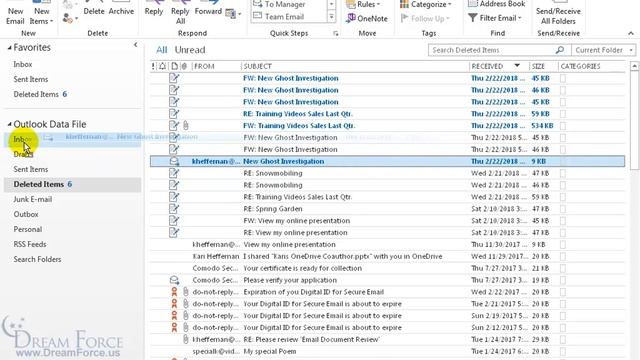The image size is (640, 360).
Task: Open the Filter Email dropdown
Action: pyautogui.click(x=495, y=18)
